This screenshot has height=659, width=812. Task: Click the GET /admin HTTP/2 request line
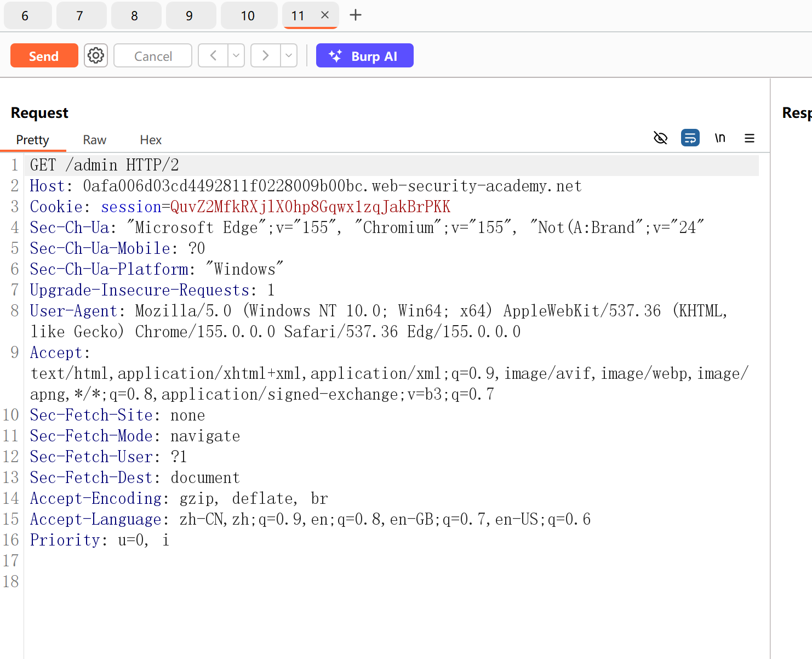[105, 165]
